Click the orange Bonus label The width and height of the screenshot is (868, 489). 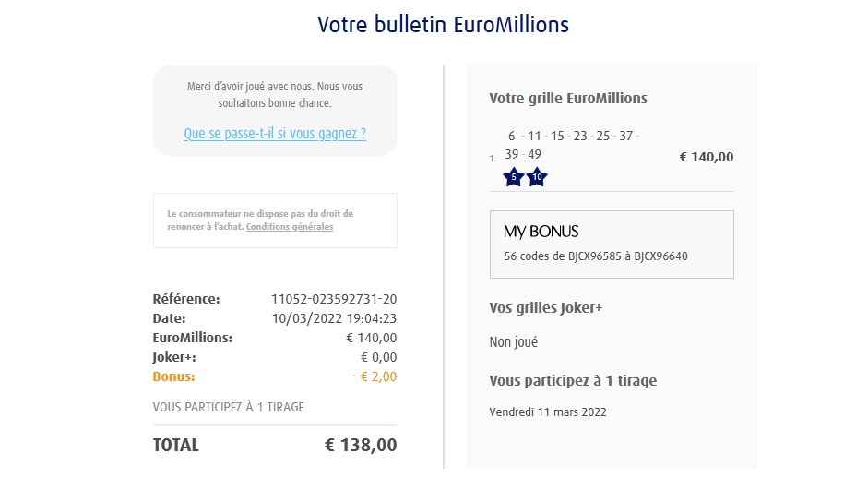[x=173, y=376]
